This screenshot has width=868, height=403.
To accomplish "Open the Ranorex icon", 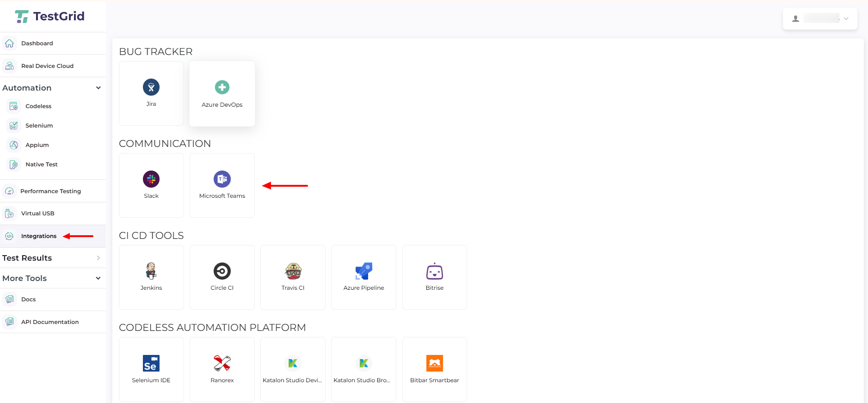I will tap(222, 363).
